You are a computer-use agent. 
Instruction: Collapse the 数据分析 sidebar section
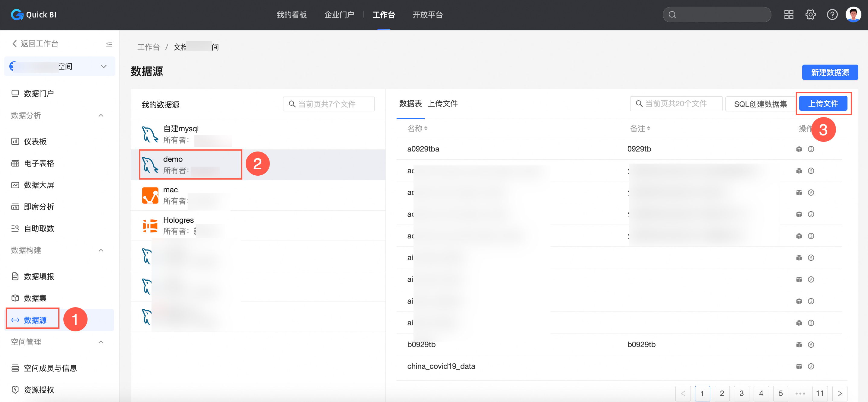[x=101, y=116]
